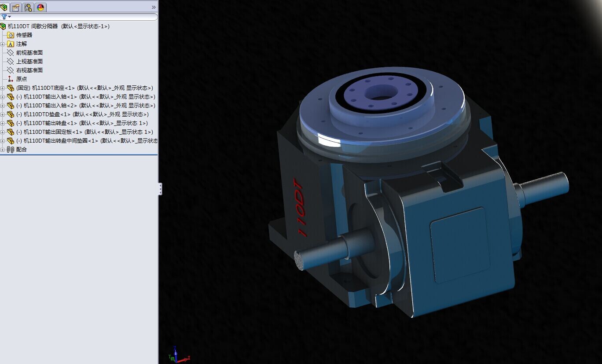The width and height of the screenshot is (602, 364).
Task: Expand the 机110DT输出入轴<1> component
Action: point(2,97)
